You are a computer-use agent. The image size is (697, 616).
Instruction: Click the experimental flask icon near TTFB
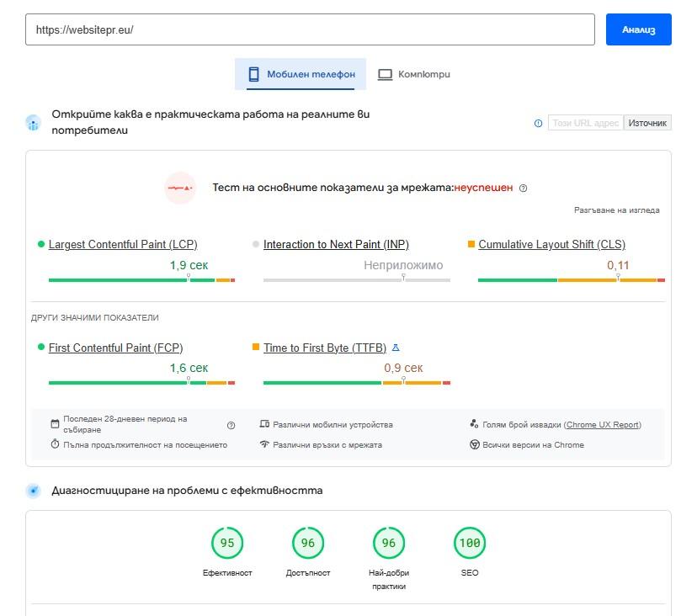[396, 348]
